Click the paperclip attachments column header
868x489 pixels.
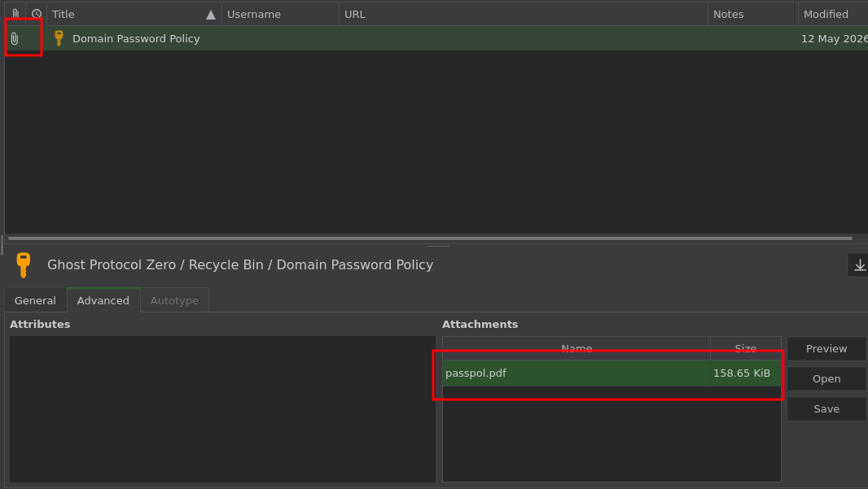point(15,14)
